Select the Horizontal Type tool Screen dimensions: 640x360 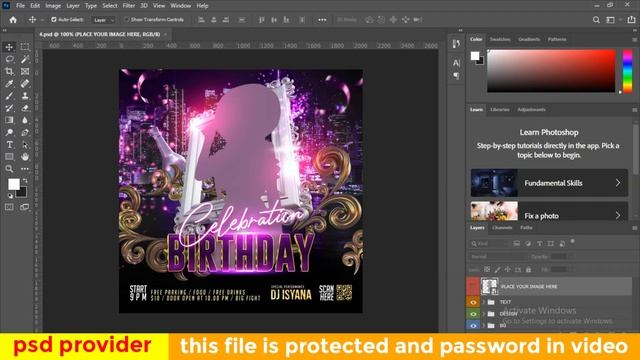[9, 144]
